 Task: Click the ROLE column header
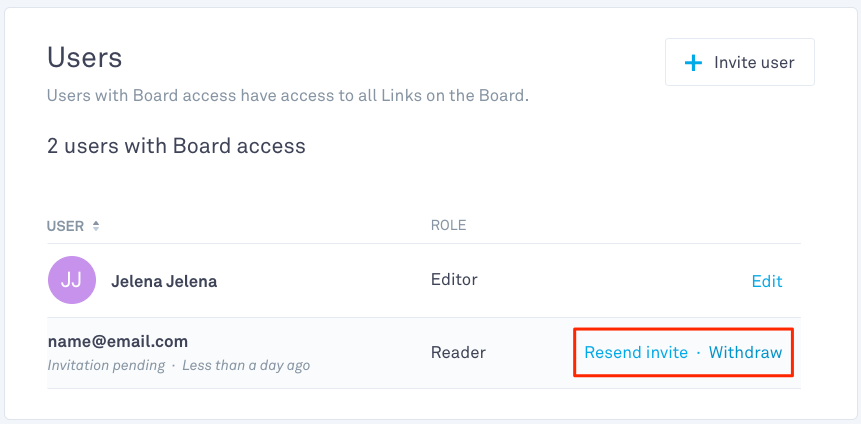[448, 226]
